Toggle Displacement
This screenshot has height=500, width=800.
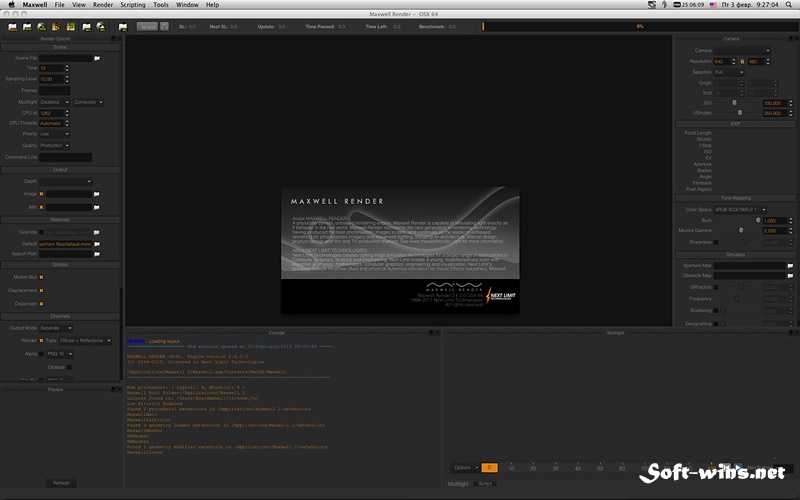click(x=41, y=291)
